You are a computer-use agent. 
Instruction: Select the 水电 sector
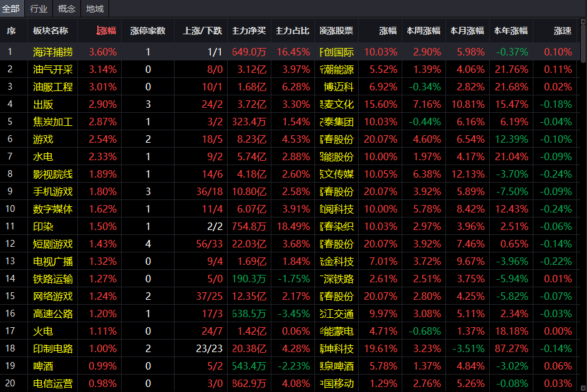pos(43,156)
